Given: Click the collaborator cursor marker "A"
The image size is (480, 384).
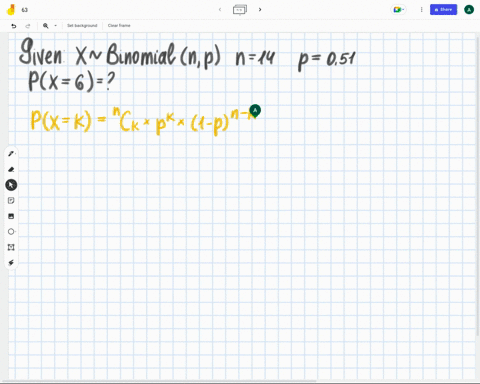Looking at the screenshot, I should [x=255, y=111].
